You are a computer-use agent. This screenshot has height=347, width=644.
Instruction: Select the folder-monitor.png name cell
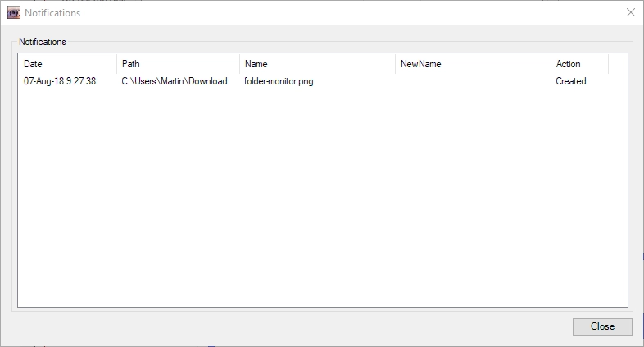click(x=279, y=81)
